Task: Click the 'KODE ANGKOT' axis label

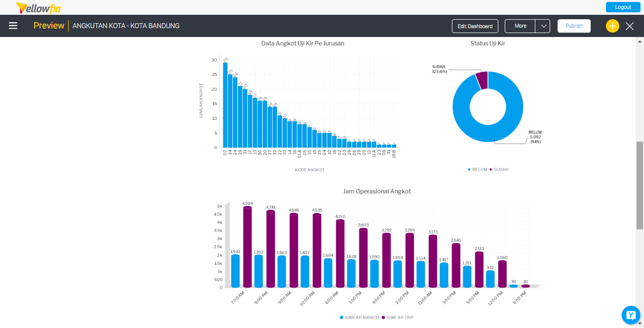Action: click(x=310, y=170)
